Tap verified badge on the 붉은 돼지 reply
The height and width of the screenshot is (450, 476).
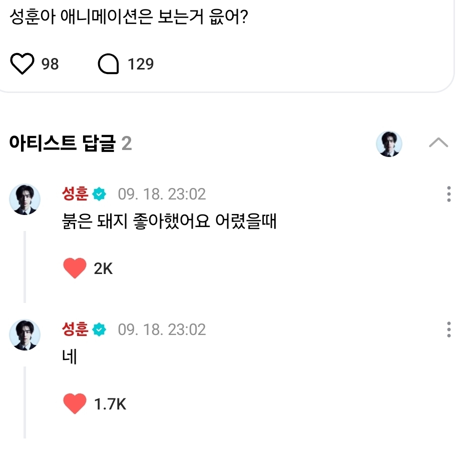click(x=100, y=194)
